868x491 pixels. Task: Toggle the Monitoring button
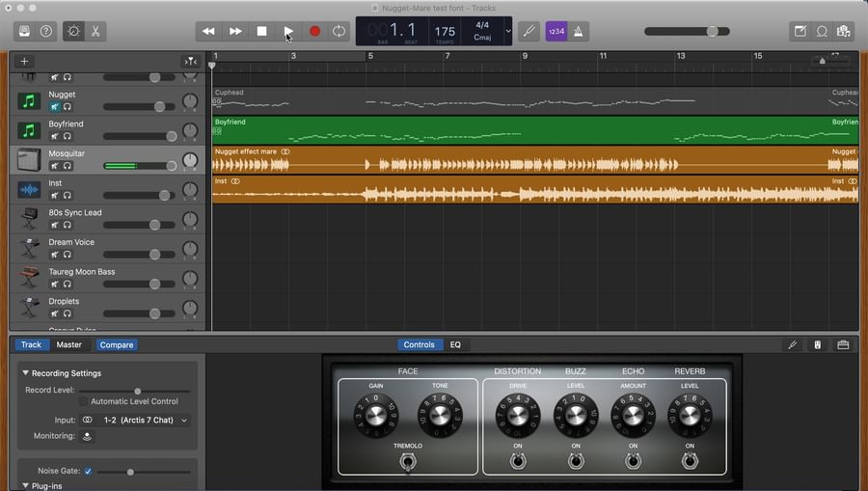(x=87, y=436)
